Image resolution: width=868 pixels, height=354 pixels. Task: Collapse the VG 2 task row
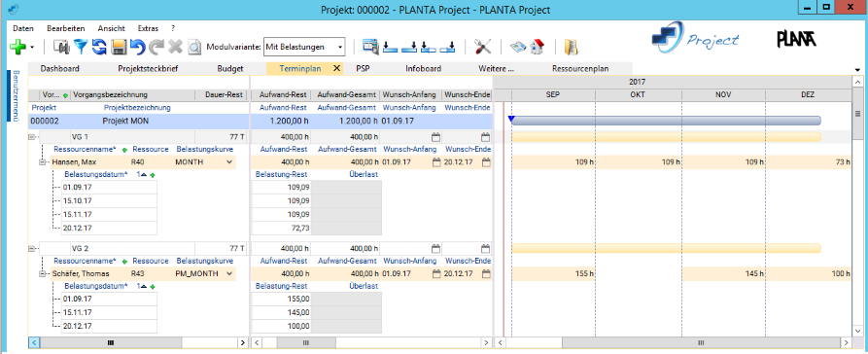click(x=31, y=248)
